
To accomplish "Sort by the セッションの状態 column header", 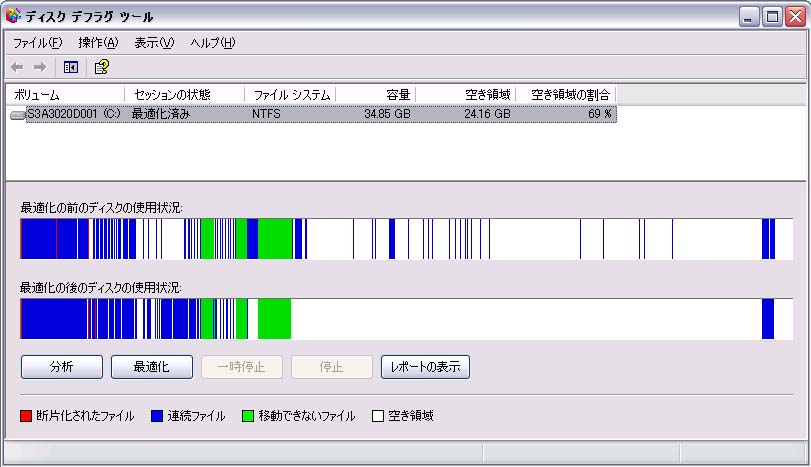I will point(185,95).
